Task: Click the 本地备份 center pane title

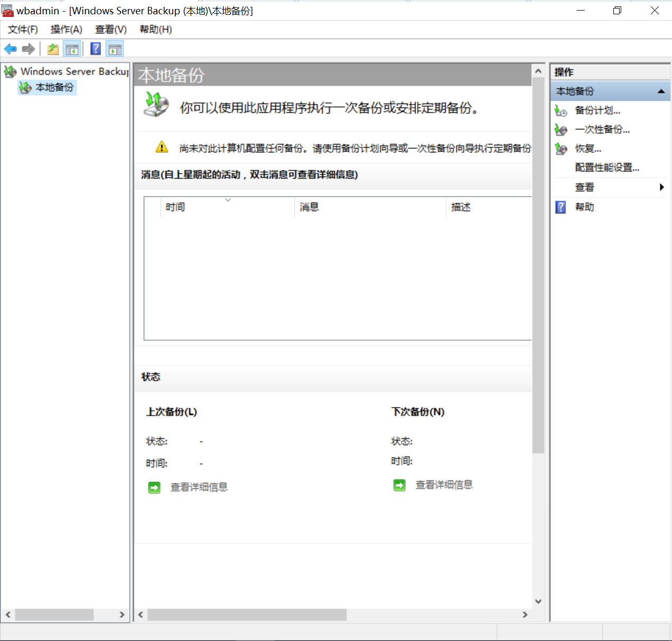Action: pos(171,76)
